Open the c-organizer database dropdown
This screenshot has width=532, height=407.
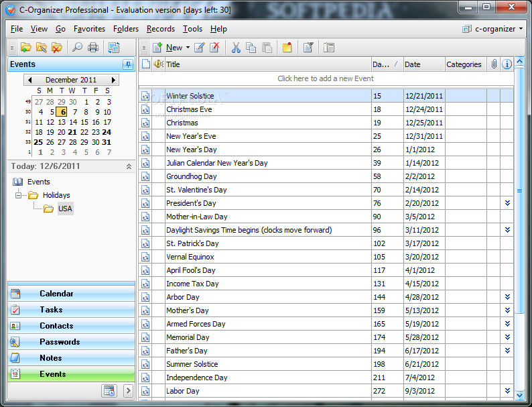521,29
